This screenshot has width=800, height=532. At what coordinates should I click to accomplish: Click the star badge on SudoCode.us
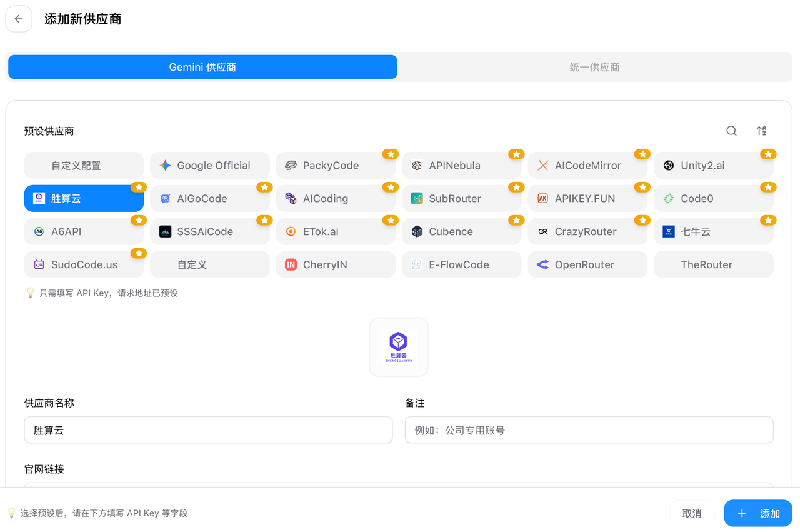pyautogui.click(x=139, y=253)
